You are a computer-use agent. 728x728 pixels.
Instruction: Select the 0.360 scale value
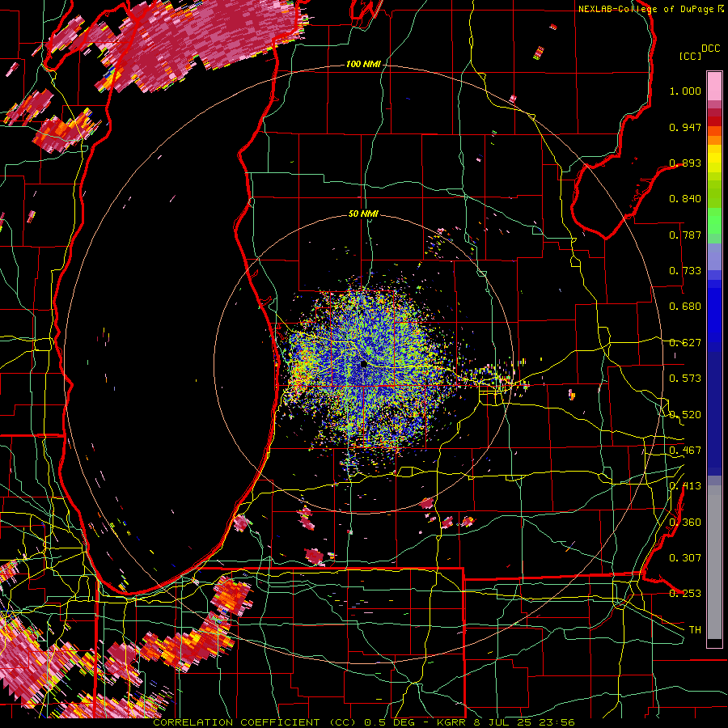click(x=685, y=523)
